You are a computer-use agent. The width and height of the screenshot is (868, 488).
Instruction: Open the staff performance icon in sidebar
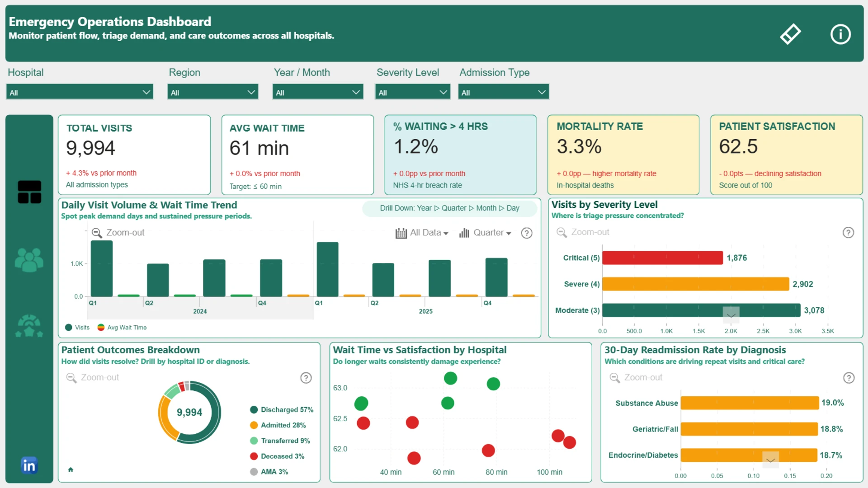29,326
